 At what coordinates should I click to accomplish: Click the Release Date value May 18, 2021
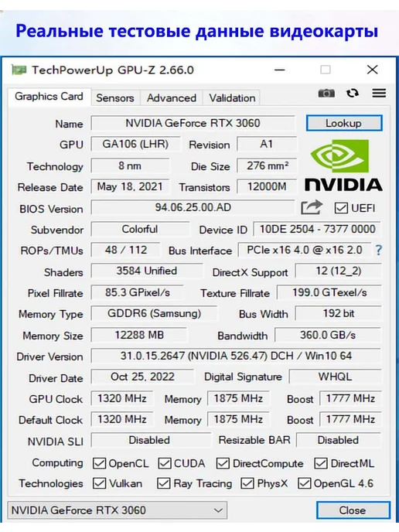coord(130,186)
